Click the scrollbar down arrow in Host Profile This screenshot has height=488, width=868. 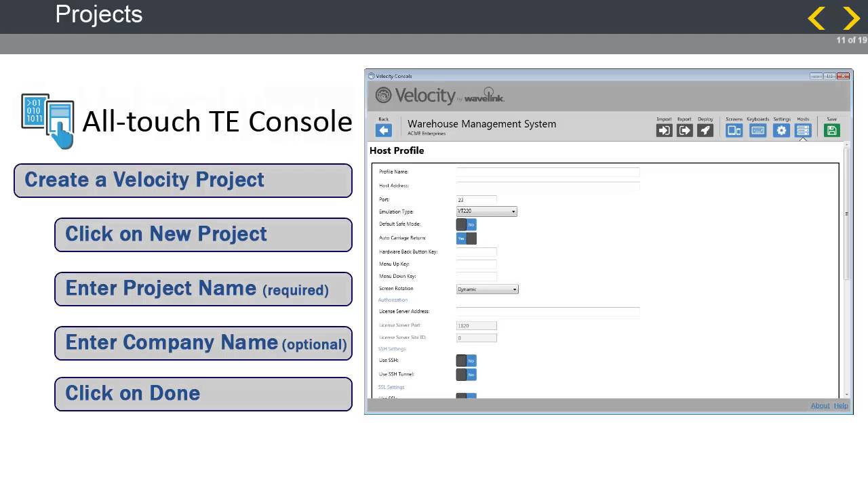point(846,394)
